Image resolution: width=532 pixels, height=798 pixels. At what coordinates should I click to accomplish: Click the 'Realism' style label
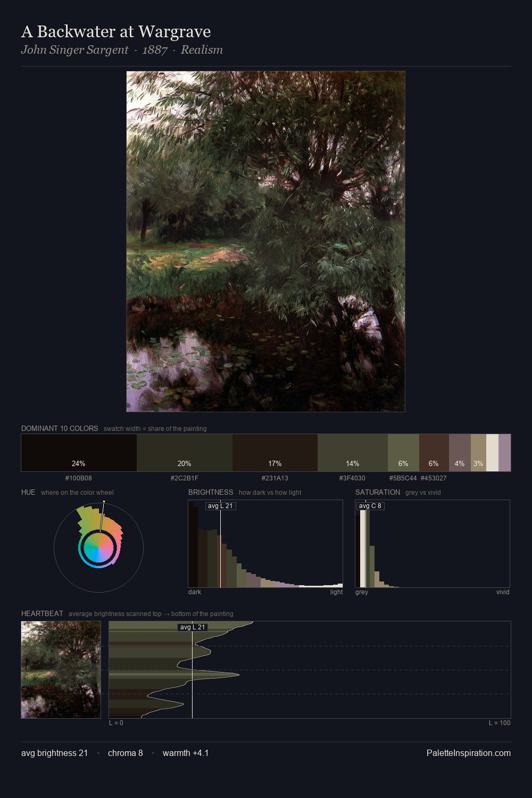pyautogui.click(x=202, y=50)
